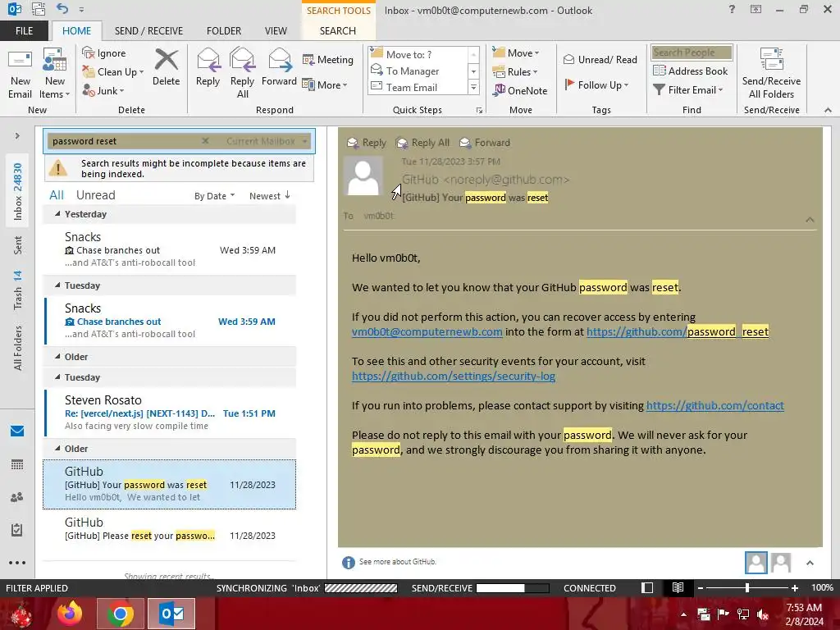Switch to Calendar view
Screen dimensions: 840x630
(x=17, y=464)
